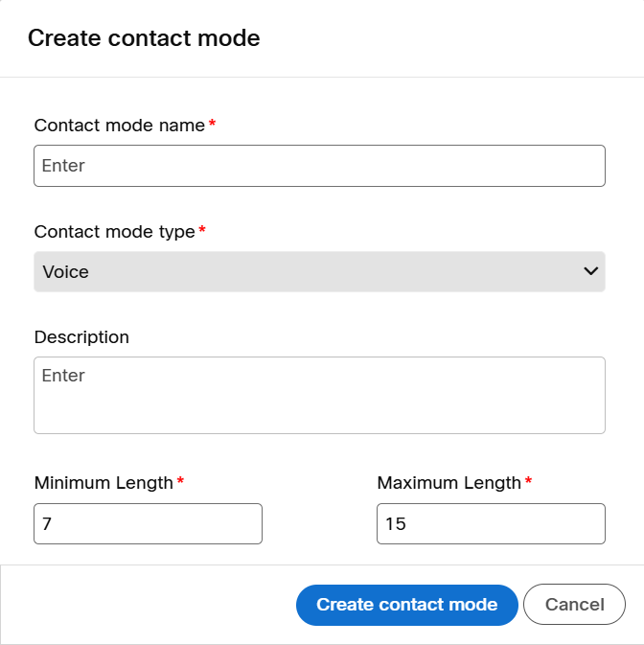
Task: Click the Maximum Length field showing 15
Action: click(x=491, y=524)
